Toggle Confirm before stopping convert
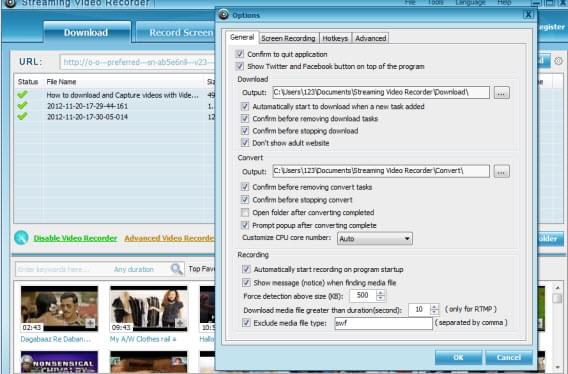The width and height of the screenshot is (568, 374). pyautogui.click(x=245, y=200)
